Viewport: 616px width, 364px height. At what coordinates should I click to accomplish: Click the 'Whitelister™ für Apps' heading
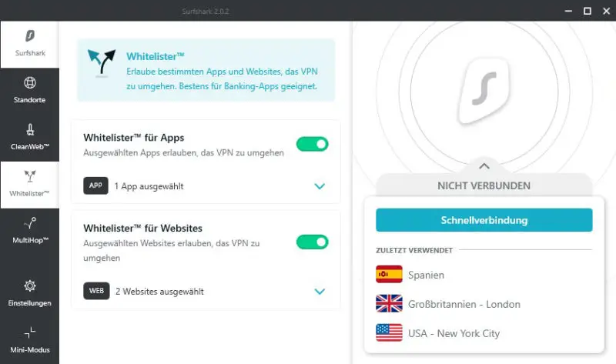pos(133,138)
